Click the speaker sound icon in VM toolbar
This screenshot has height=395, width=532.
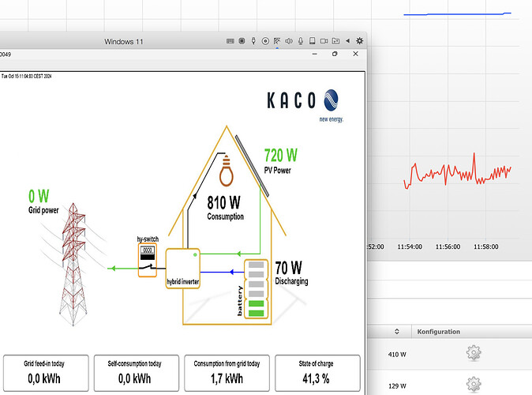tap(289, 41)
